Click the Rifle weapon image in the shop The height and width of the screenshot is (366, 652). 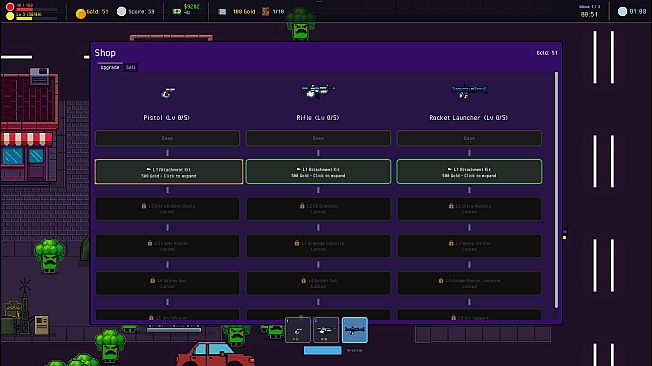click(x=318, y=91)
